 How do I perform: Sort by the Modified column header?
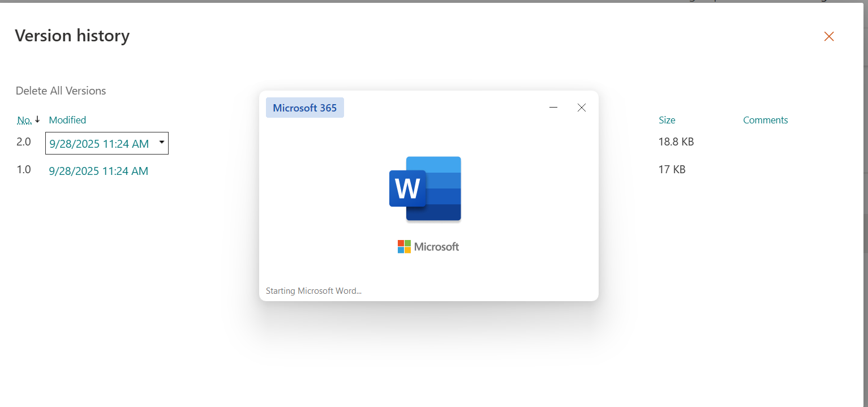pos(67,120)
